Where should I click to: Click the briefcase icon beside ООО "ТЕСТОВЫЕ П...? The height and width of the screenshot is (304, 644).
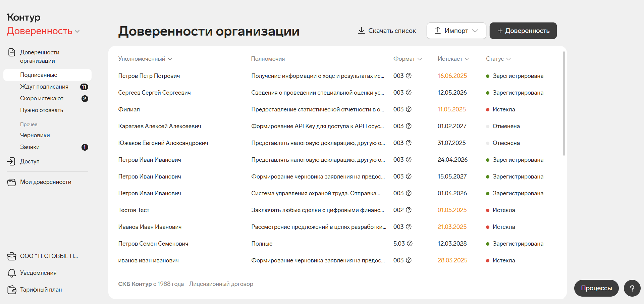tap(12, 256)
